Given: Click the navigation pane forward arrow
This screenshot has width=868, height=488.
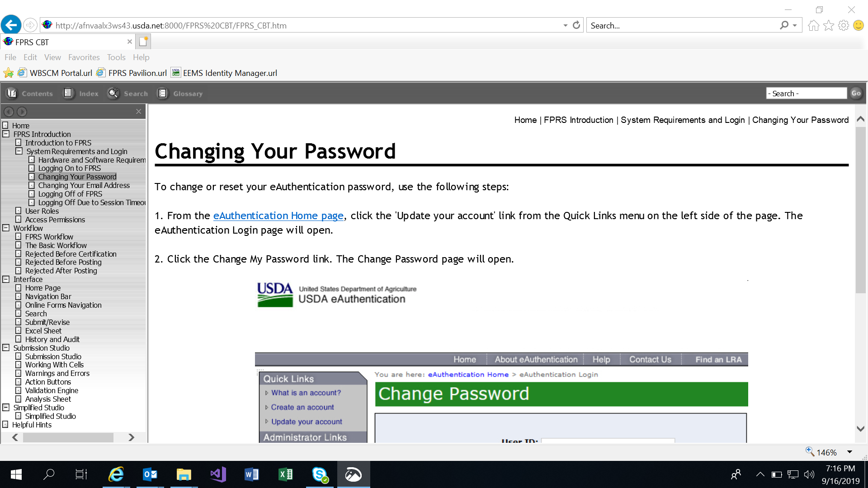Looking at the screenshot, I should click(22, 112).
